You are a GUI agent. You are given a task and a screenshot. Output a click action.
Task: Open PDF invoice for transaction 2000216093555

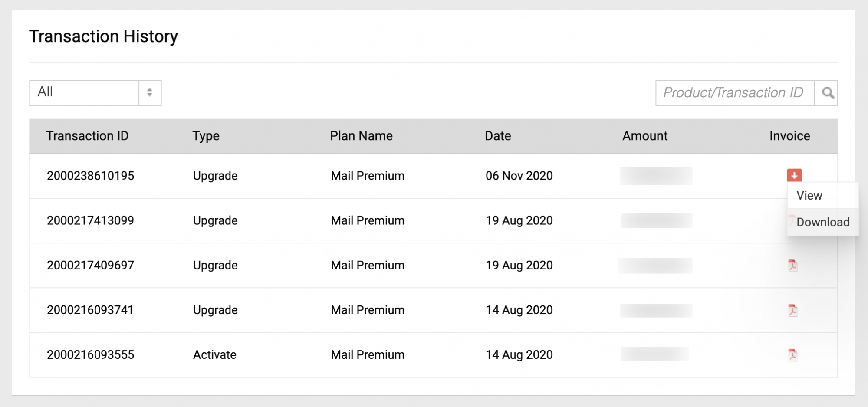coord(792,354)
